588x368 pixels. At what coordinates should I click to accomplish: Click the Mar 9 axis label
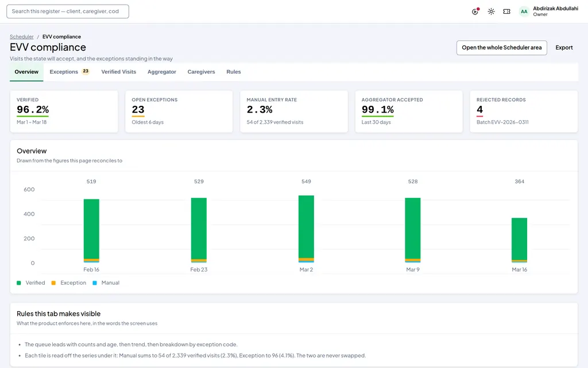pyautogui.click(x=412, y=270)
